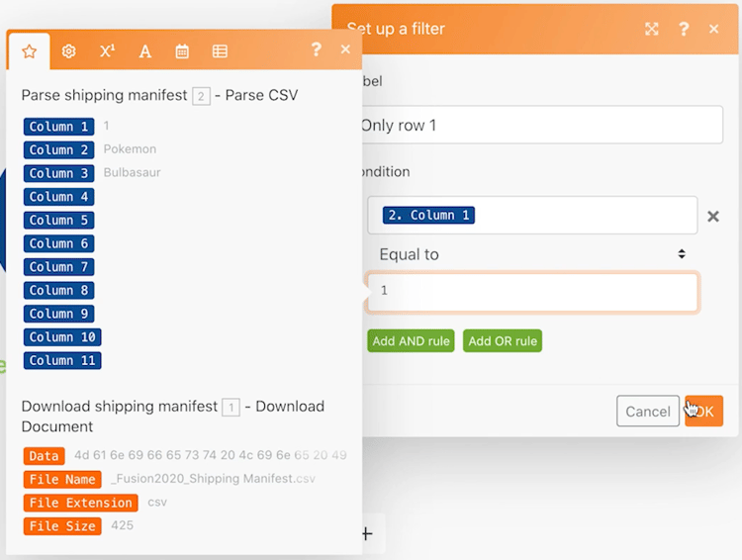Viewport: 742px width, 560px height.
Task: Switch to the text functions tab
Action: (144, 51)
